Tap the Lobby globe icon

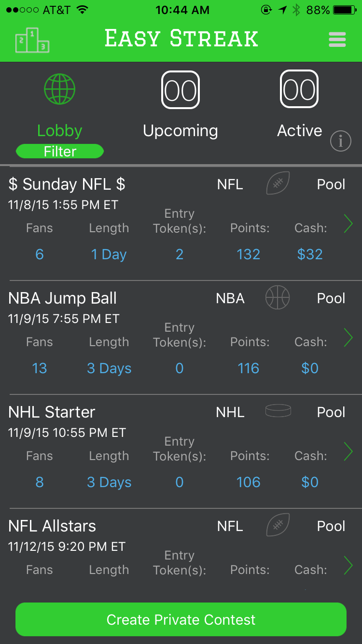tap(60, 89)
